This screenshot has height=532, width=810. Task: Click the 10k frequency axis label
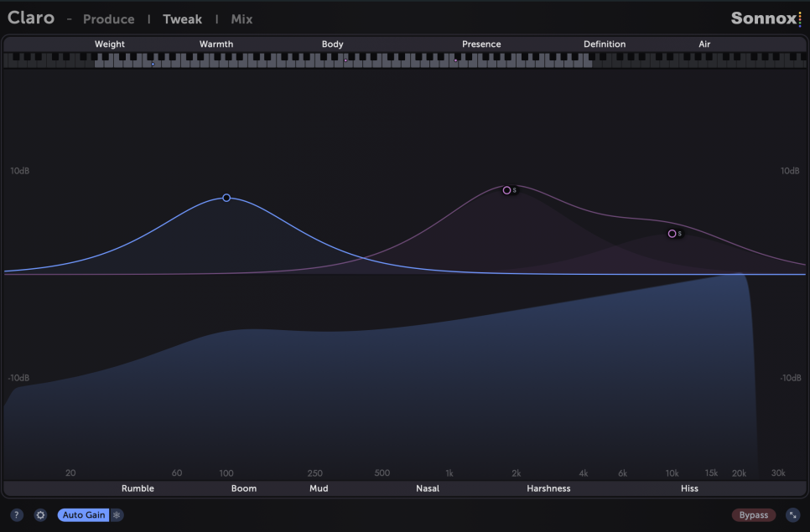pos(672,473)
